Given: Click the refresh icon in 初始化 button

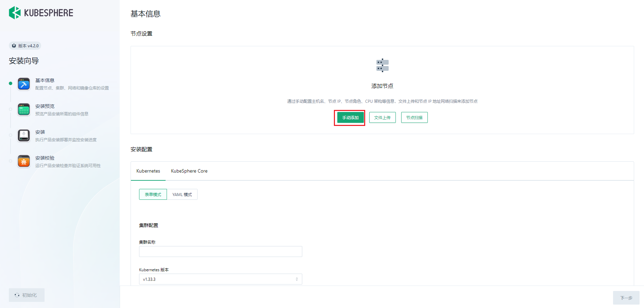Looking at the screenshot, I should [17, 295].
